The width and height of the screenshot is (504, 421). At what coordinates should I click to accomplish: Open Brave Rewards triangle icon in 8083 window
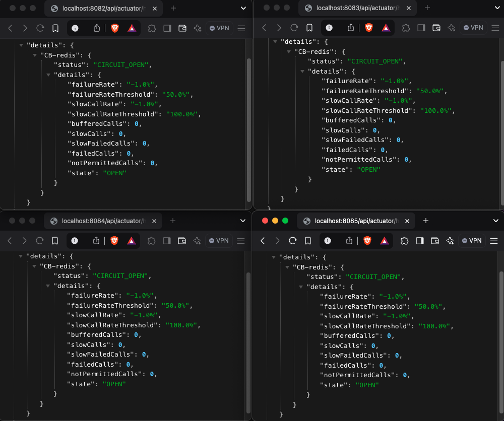(x=386, y=28)
